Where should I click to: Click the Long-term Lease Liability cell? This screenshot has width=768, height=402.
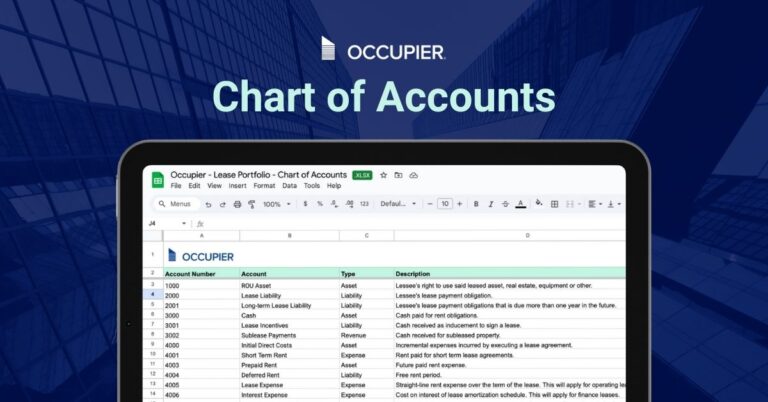(x=289, y=306)
